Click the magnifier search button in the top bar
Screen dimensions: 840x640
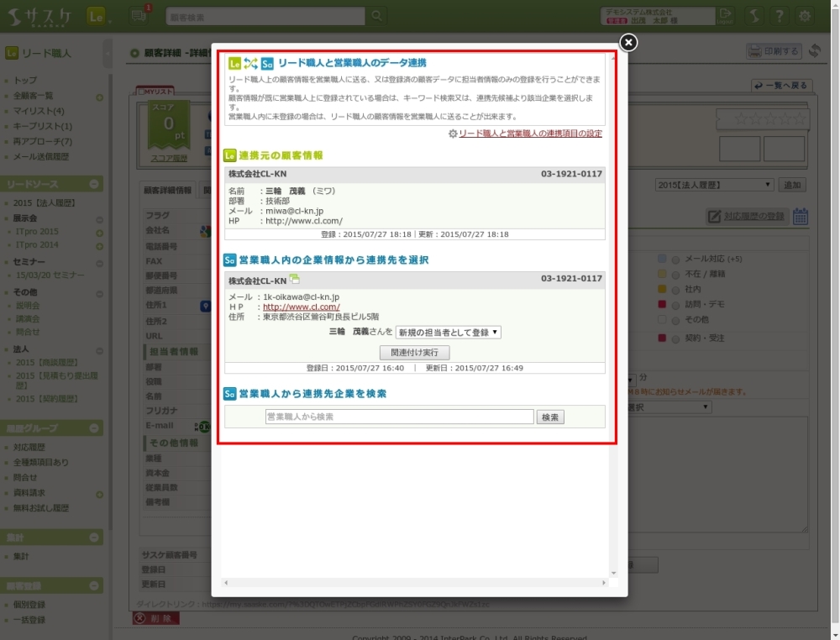378,16
